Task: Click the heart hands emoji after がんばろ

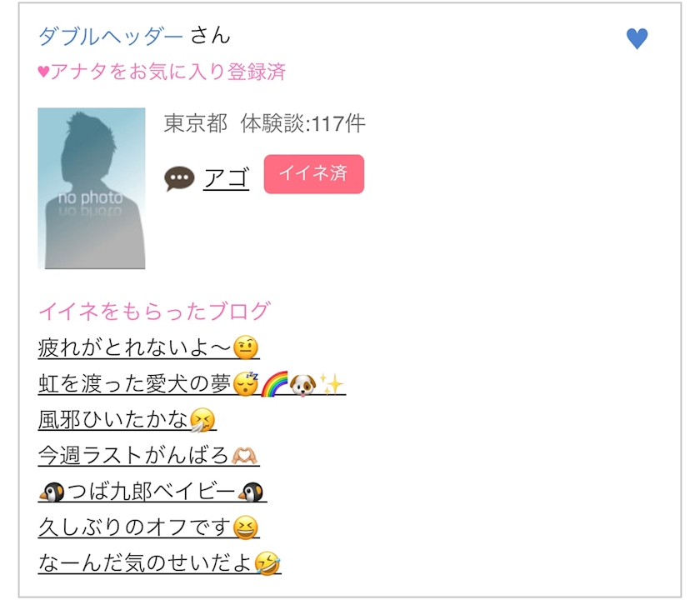Action: point(244,456)
